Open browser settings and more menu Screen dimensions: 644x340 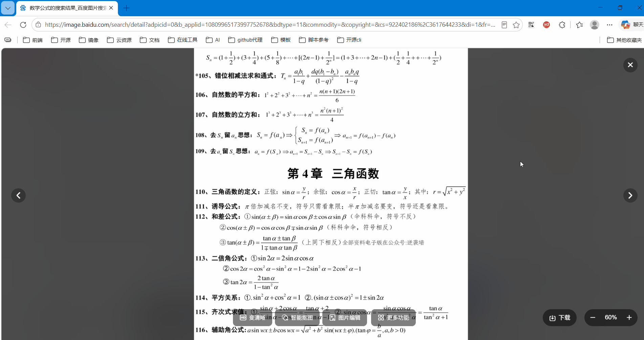pos(609,25)
